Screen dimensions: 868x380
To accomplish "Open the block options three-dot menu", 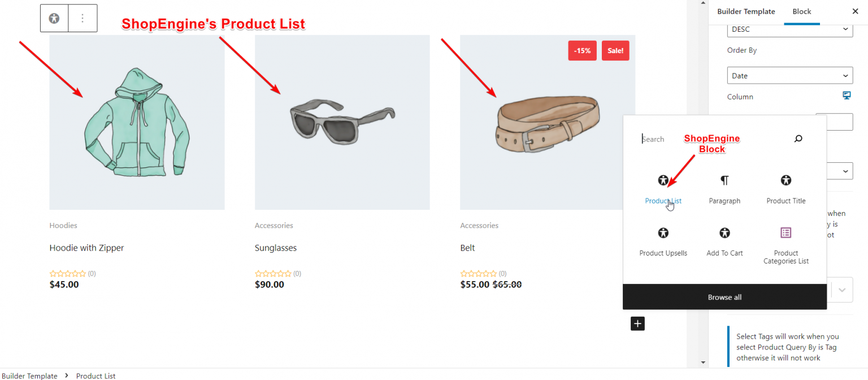I will coord(83,18).
